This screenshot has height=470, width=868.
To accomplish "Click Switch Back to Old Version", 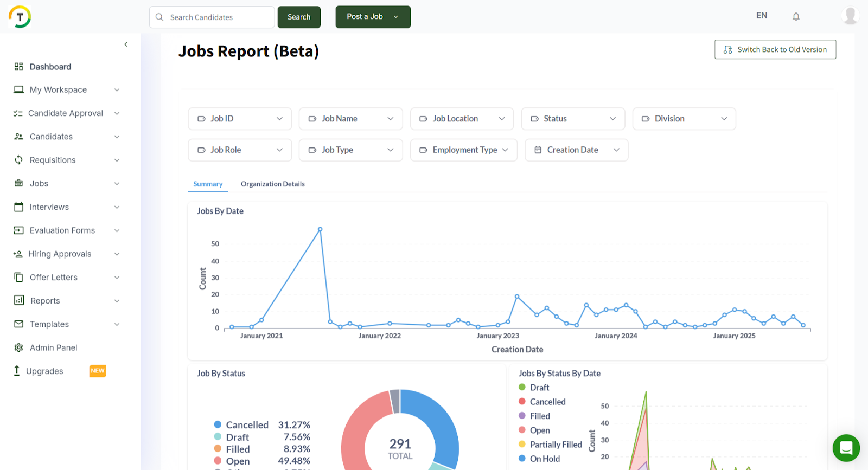I will [x=775, y=49].
